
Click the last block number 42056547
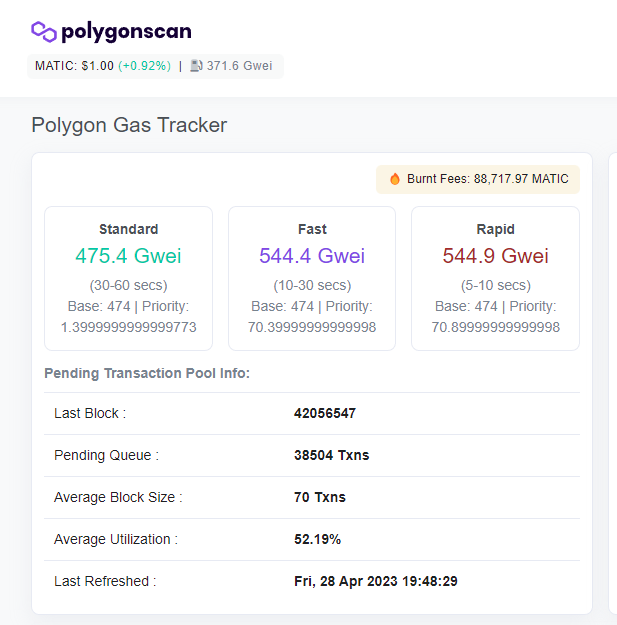click(325, 413)
